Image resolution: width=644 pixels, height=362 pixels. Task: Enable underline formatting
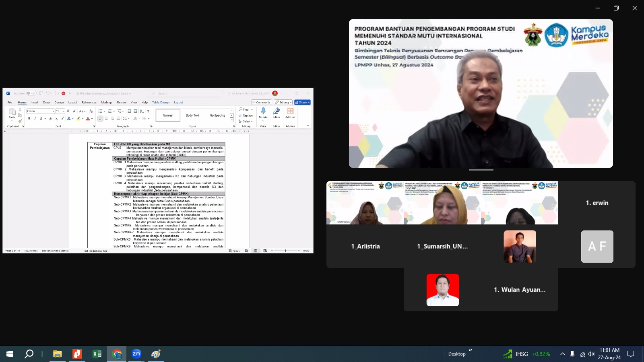(41, 118)
